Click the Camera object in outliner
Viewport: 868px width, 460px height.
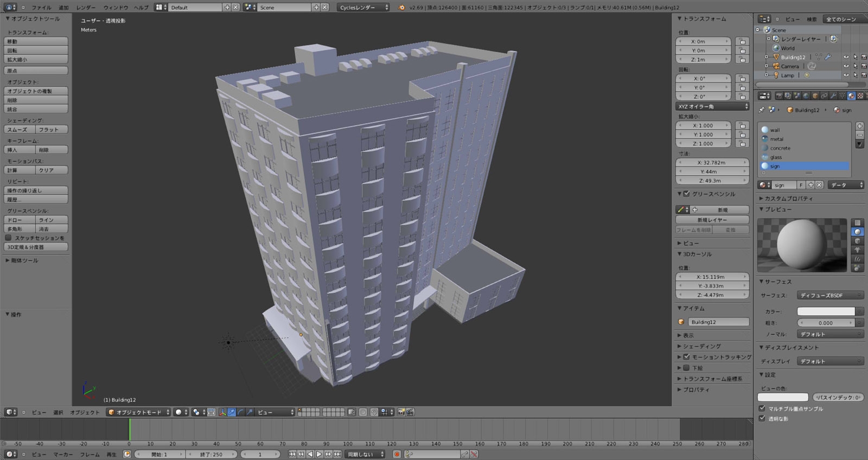pyautogui.click(x=789, y=66)
